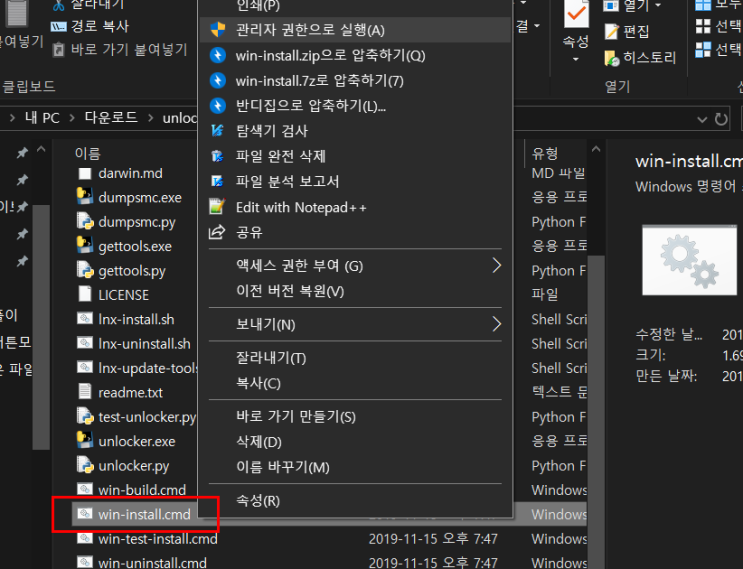Click the 파일 분석 보고서 icon
This screenshot has height=569, width=743.
pos(217,181)
